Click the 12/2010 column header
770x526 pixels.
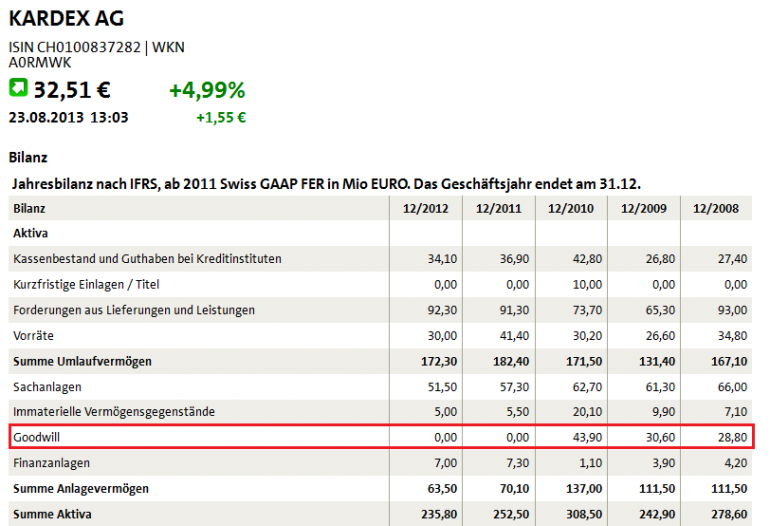pyautogui.click(x=571, y=209)
